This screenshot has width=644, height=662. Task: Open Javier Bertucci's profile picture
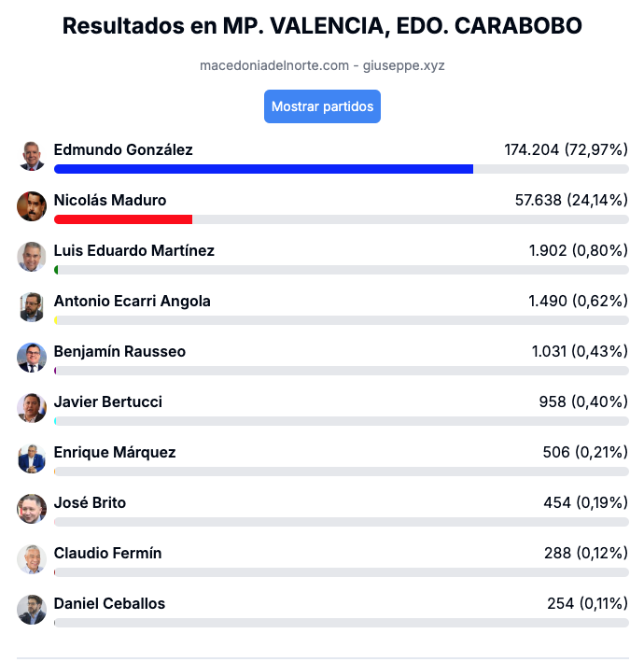(32, 408)
